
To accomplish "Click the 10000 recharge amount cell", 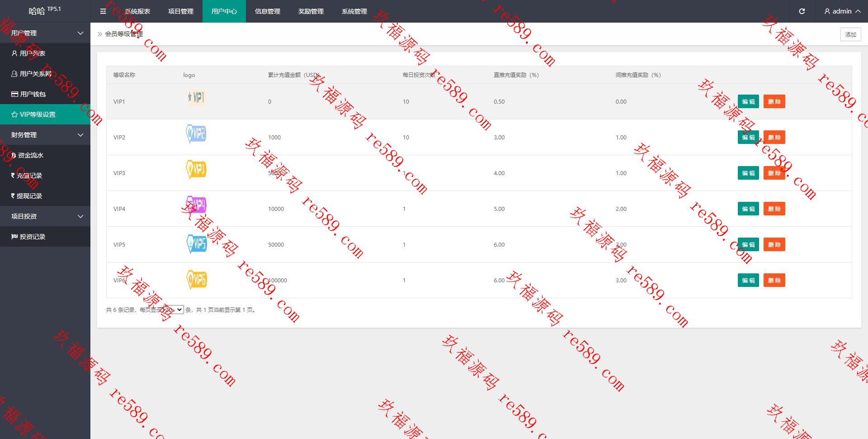I will pos(276,209).
